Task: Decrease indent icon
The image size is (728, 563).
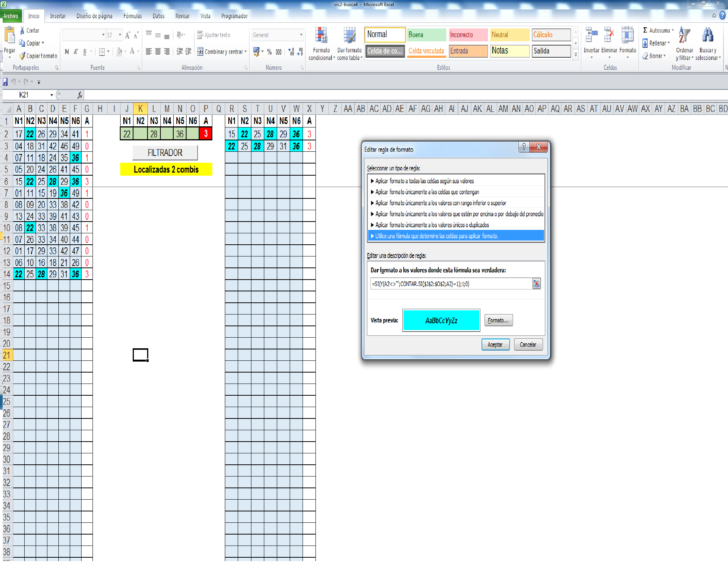Action: pos(180,52)
